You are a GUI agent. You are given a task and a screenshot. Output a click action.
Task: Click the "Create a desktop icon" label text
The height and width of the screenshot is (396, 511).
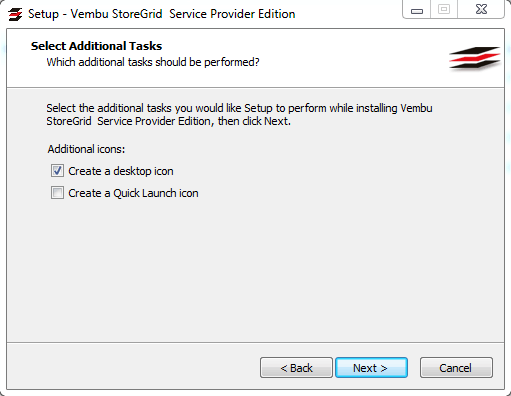click(121, 171)
